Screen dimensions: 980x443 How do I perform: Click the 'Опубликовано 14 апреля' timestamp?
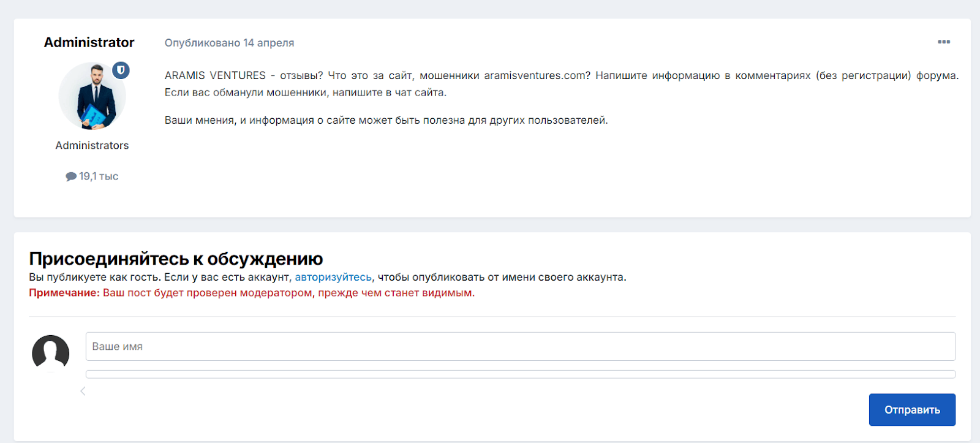(229, 43)
